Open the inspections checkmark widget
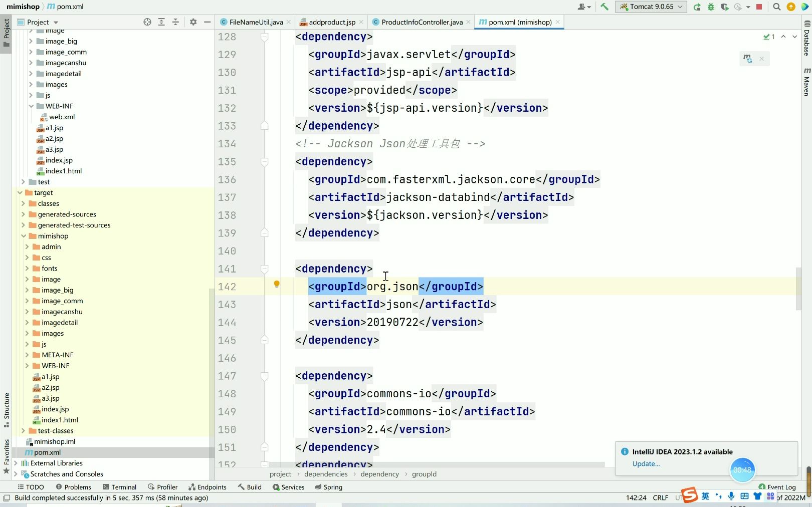 tap(769, 37)
